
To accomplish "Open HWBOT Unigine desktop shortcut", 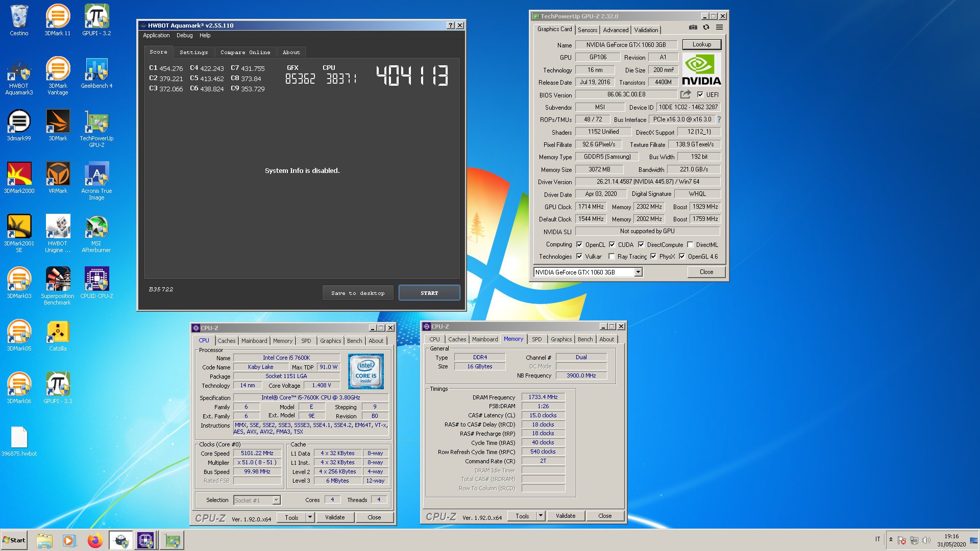I will [58, 234].
